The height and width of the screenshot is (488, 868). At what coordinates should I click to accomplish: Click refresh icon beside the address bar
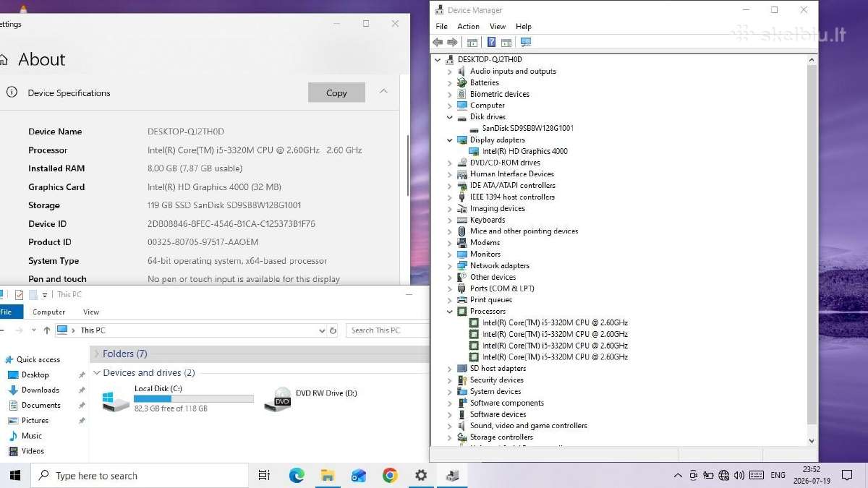(x=333, y=330)
